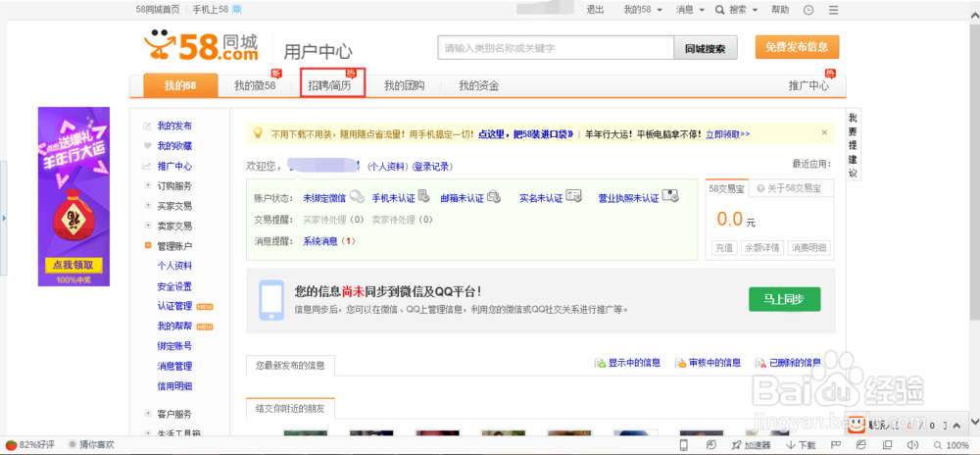Expand the left edge side panel arrow
The height and width of the screenshot is (455, 980).
point(4,219)
